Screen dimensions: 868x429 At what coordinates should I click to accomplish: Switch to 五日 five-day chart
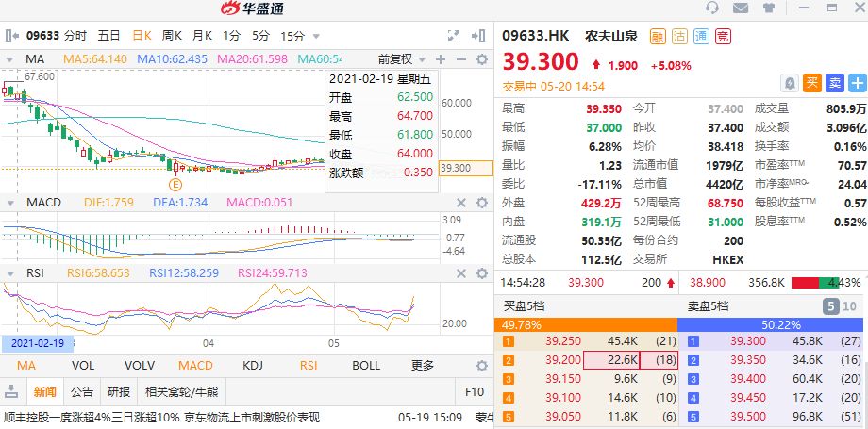(x=109, y=36)
